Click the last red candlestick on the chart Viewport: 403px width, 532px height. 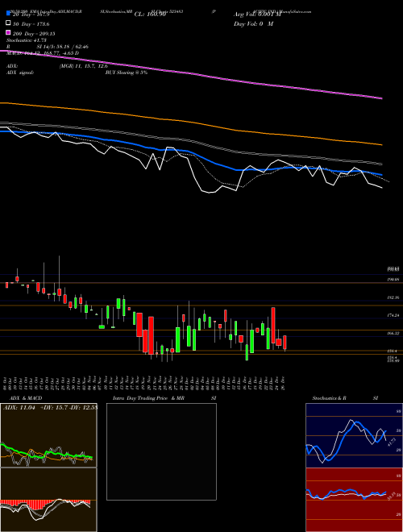pos(285,343)
